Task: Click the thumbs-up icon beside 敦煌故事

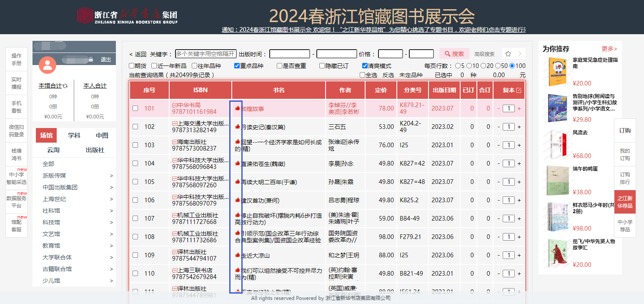Action: tap(238, 108)
